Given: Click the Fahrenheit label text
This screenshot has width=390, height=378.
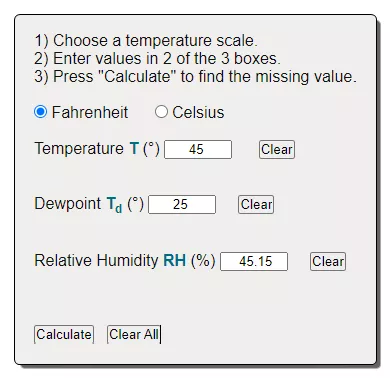Looking at the screenshot, I should tap(90, 112).
